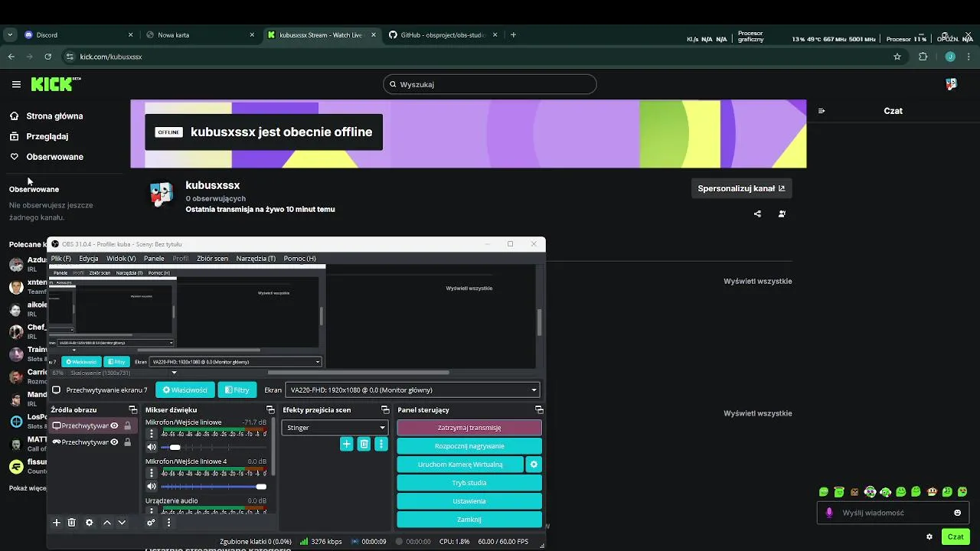Image resolution: width=980 pixels, height=551 pixels.
Task: Click the Właściwości button in OBS
Action: (x=185, y=390)
